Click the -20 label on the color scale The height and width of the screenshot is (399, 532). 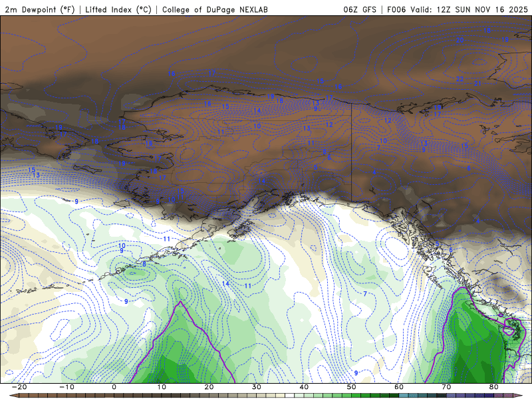pos(19,387)
